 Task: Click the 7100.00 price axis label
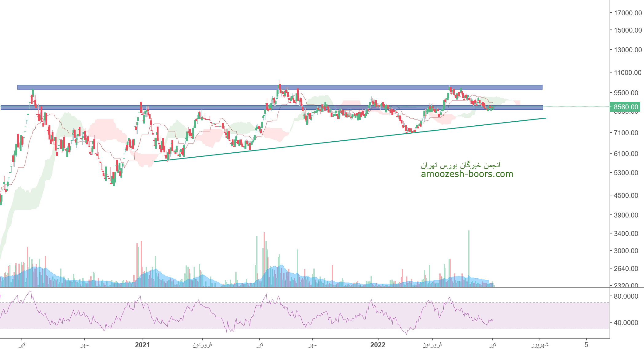tap(626, 133)
